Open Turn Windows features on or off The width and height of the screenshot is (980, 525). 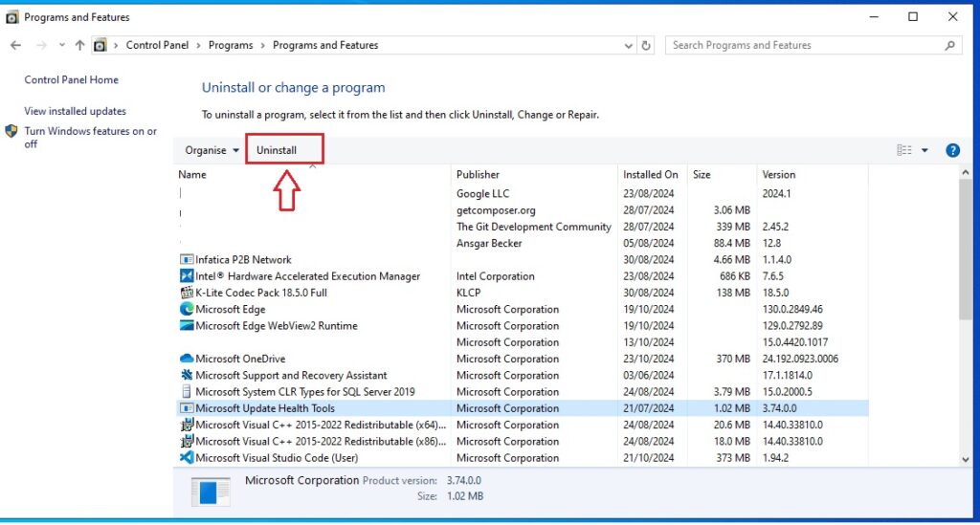click(x=91, y=138)
